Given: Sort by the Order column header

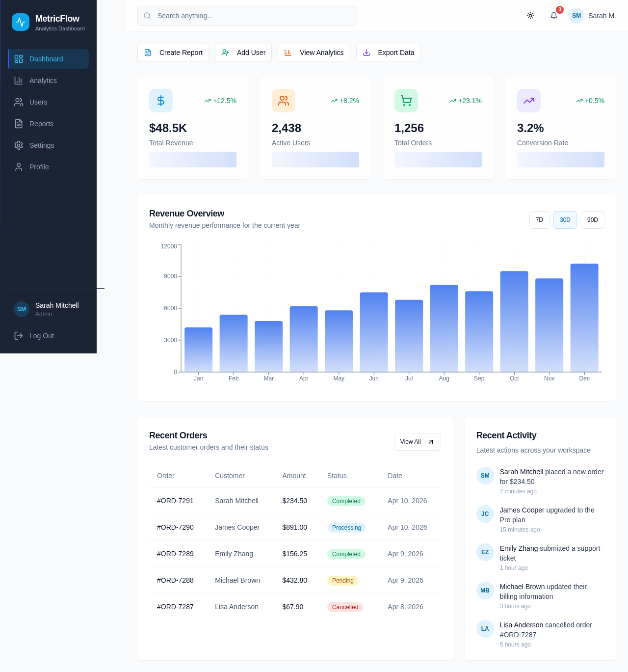Looking at the screenshot, I should [166, 476].
